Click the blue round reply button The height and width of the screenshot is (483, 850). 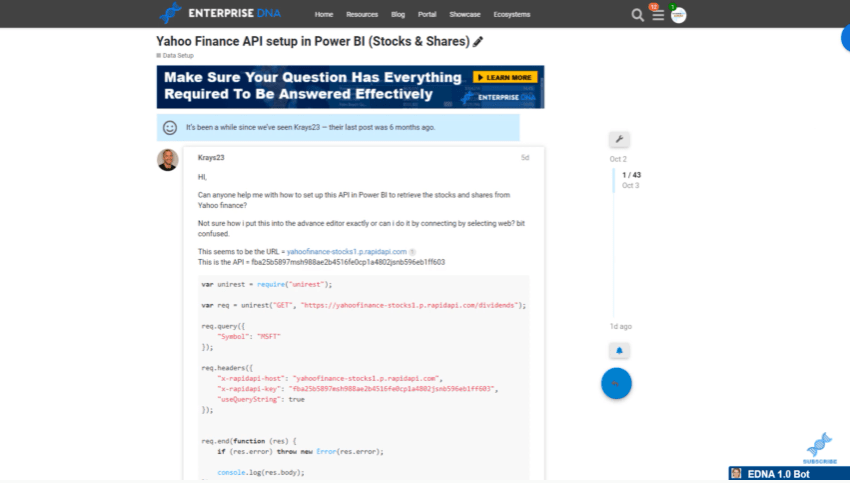616,384
